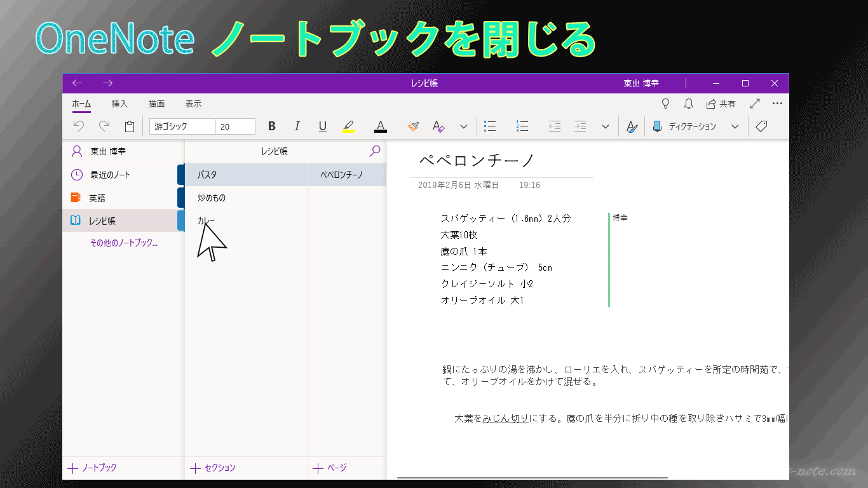Click the underlined word みじん切り
The height and width of the screenshot is (488, 868).
tap(505, 418)
